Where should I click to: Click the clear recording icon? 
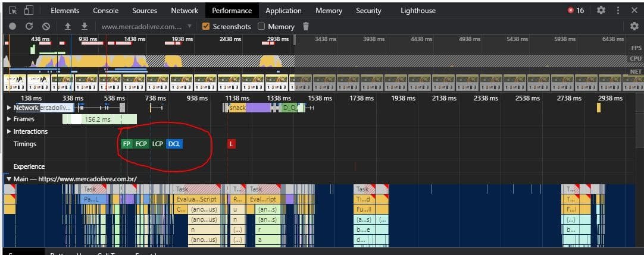click(46, 26)
